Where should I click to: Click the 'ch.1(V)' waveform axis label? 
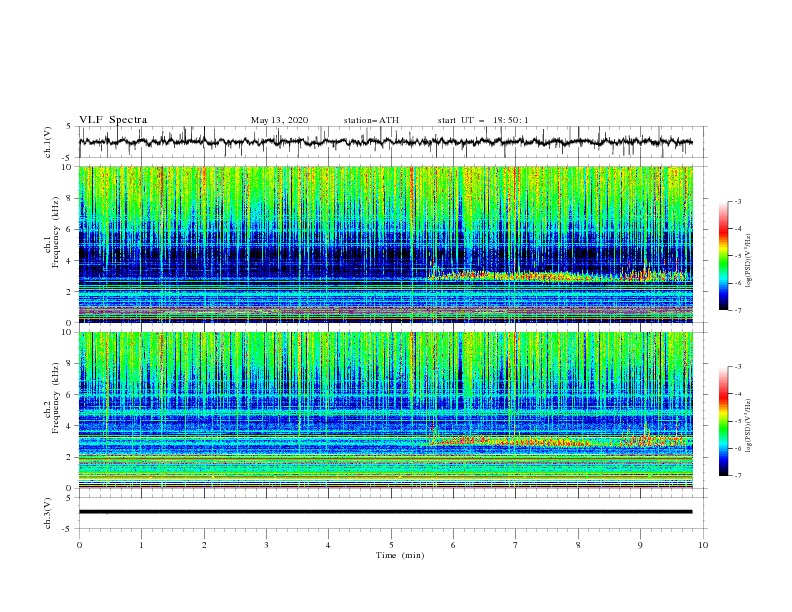click(48, 142)
